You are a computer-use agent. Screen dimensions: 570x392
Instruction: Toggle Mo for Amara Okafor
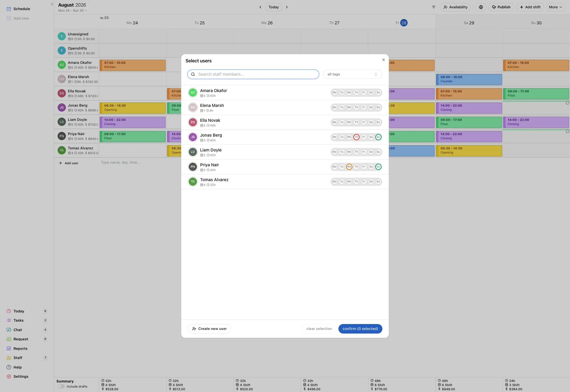click(x=335, y=93)
